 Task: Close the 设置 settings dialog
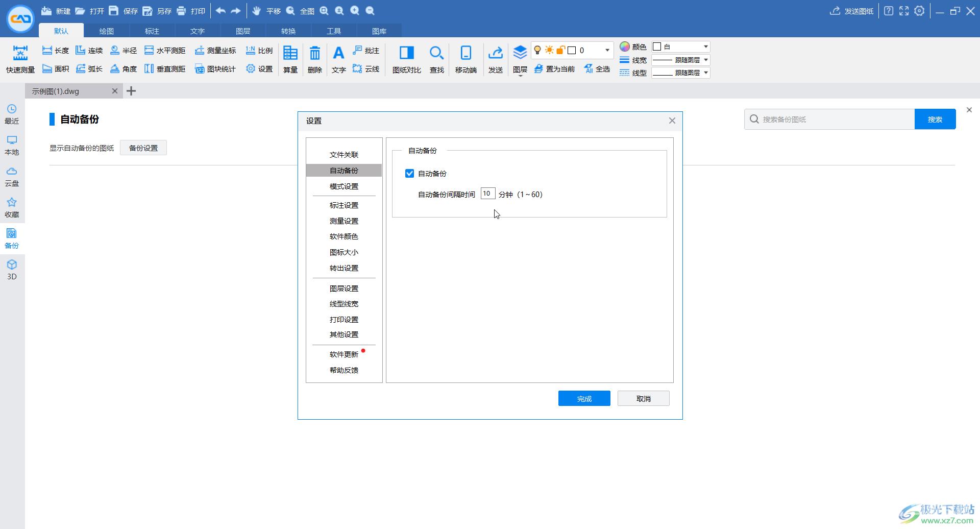[x=672, y=121]
